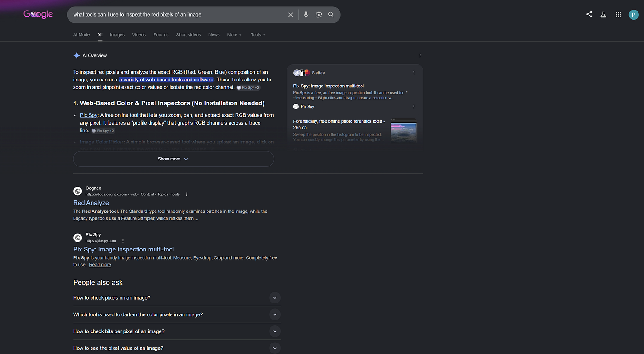Expand 'How to check bits per pixel' question
The image size is (644, 354).
coord(177,331)
